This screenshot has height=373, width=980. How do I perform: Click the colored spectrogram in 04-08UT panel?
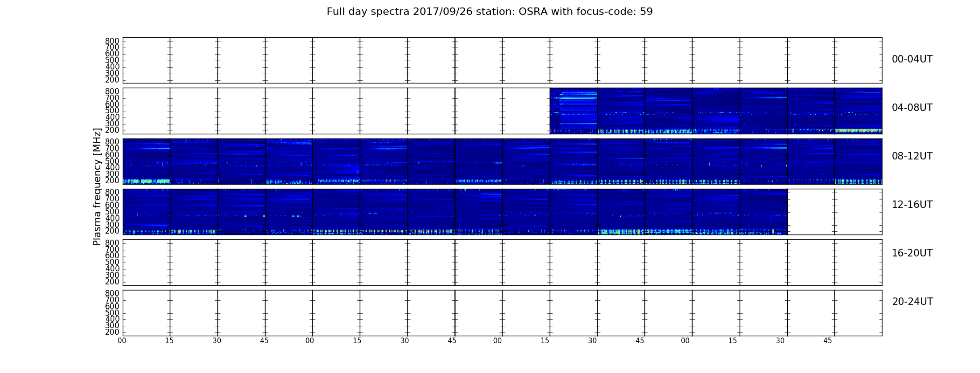716,111
